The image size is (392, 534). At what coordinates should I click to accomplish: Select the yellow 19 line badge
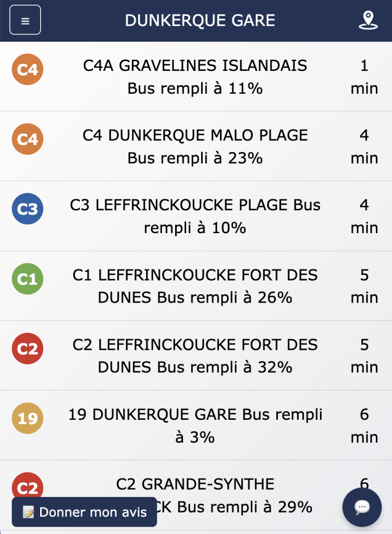pyautogui.click(x=28, y=418)
